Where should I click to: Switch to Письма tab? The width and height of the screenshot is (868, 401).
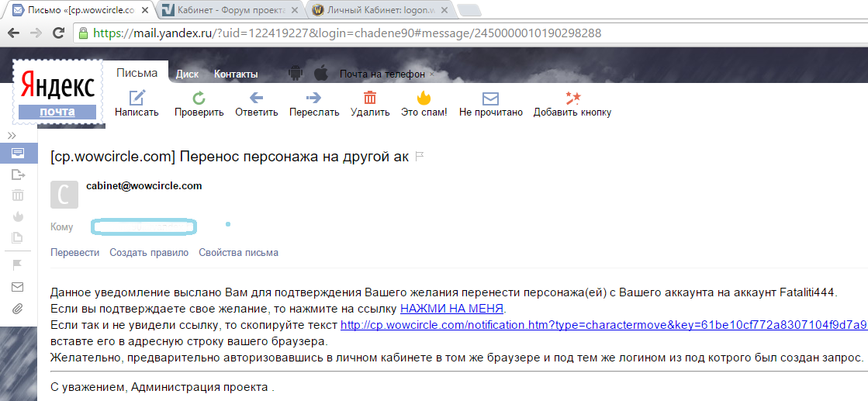click(137, 73)
